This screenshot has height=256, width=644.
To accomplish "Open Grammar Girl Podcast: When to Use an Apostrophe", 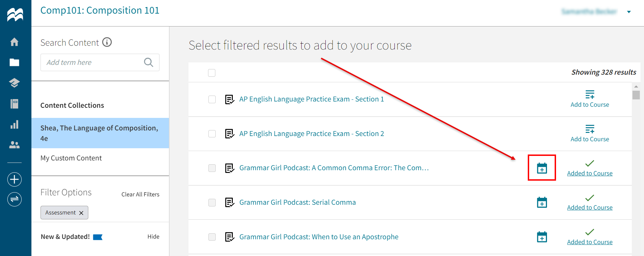I will pos(319,236).
